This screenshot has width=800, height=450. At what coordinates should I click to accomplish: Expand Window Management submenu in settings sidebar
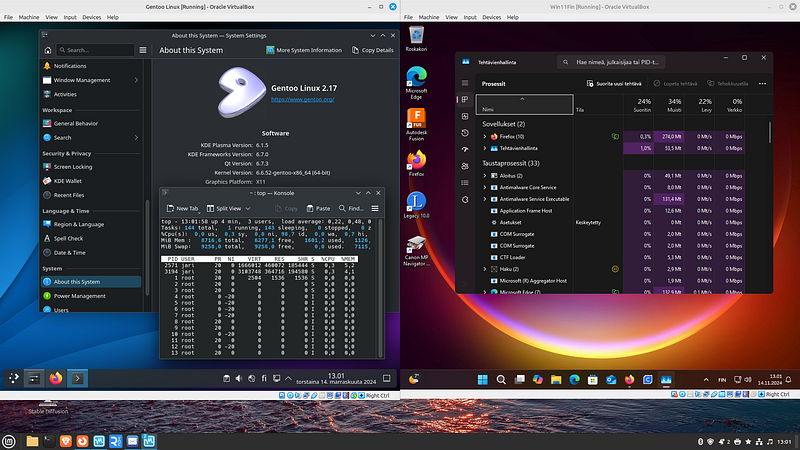tap(136, 80)
